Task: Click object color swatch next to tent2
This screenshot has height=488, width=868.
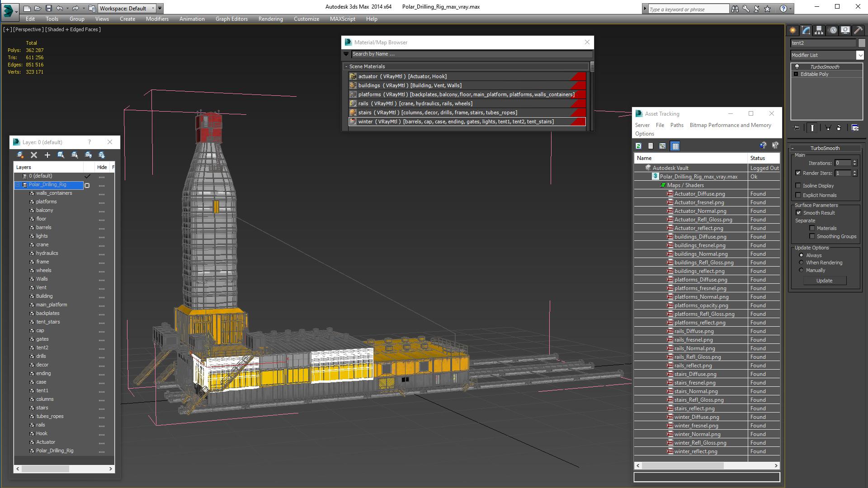Action: pos(862,43)
